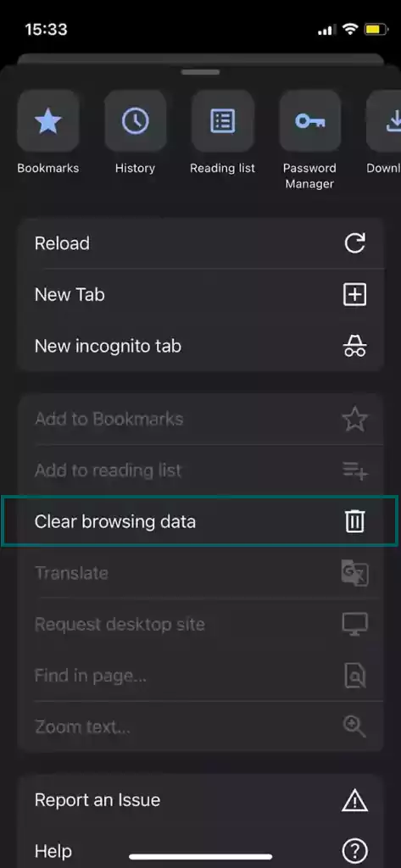The width and height of the screenshot is (401, 868).
Task: Choose New Tab menu entry
Action: pyautogui.click(x=200, y=294)
